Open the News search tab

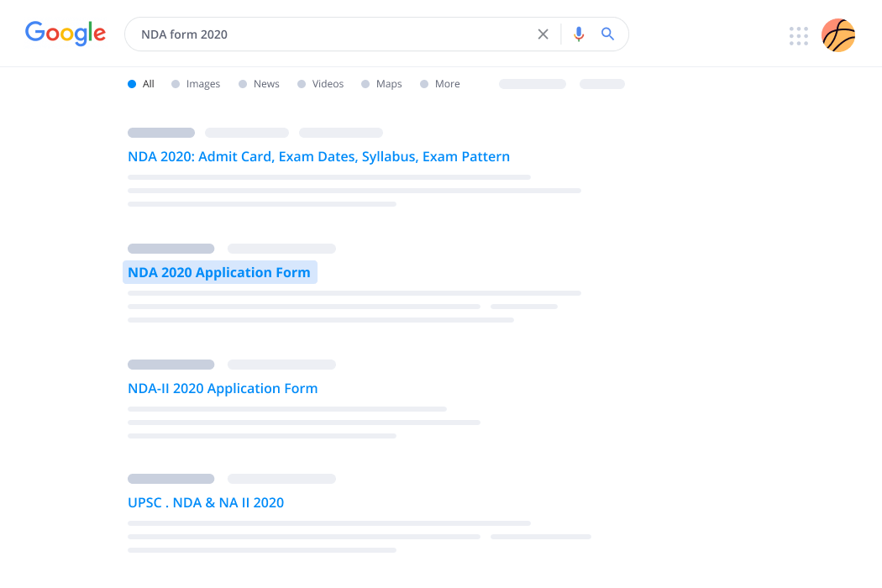click(265, 84)
